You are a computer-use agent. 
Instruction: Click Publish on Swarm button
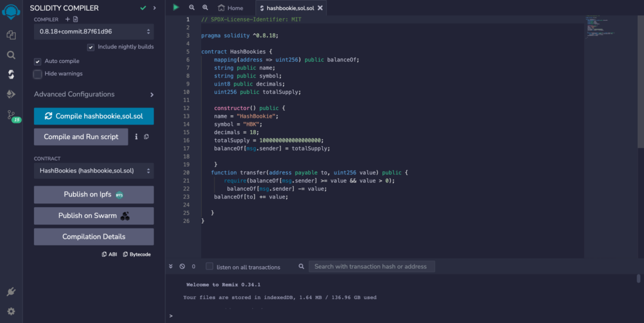[94, 216]
